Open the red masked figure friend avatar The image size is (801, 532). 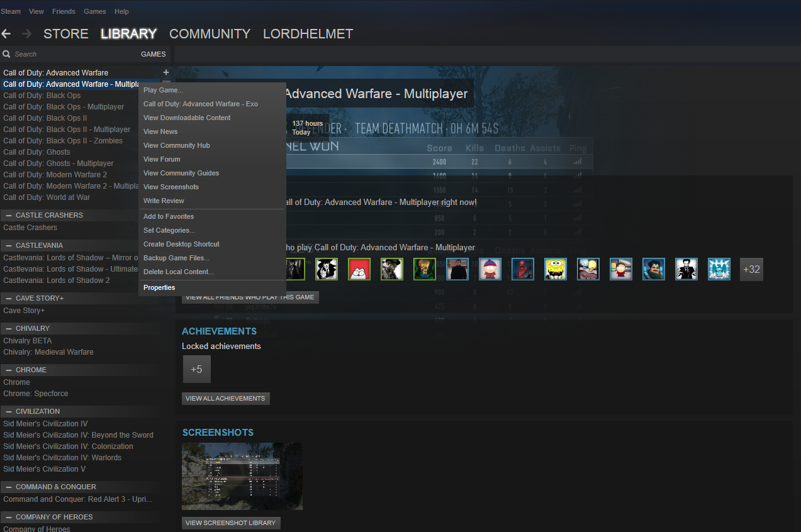[523, 269]
